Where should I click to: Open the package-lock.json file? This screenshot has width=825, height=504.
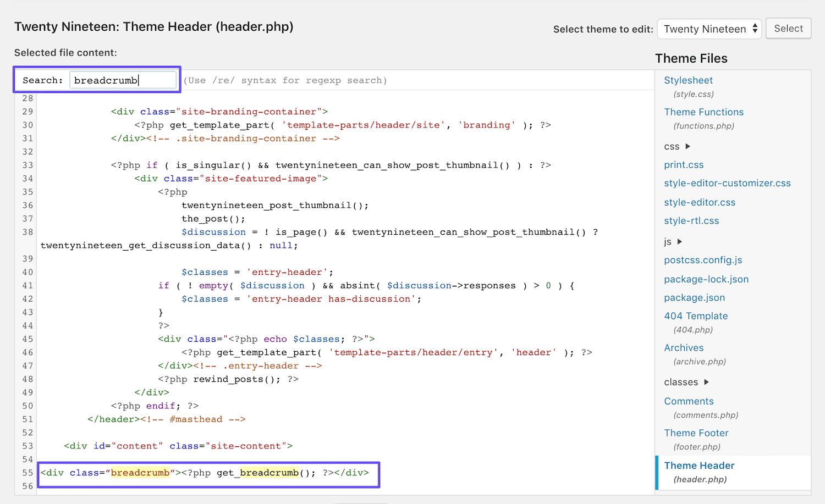pos(706,279)
